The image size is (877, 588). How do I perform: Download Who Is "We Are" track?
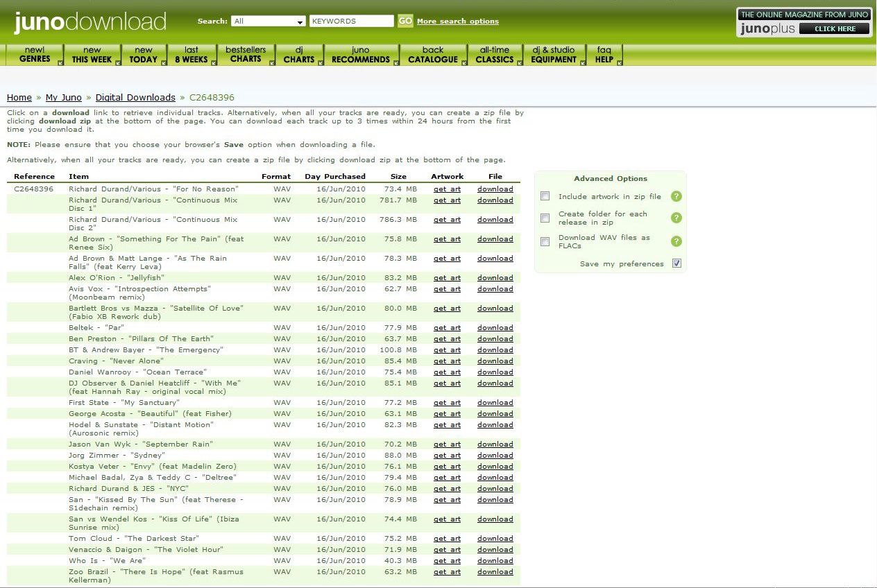[x=495, y=561]
